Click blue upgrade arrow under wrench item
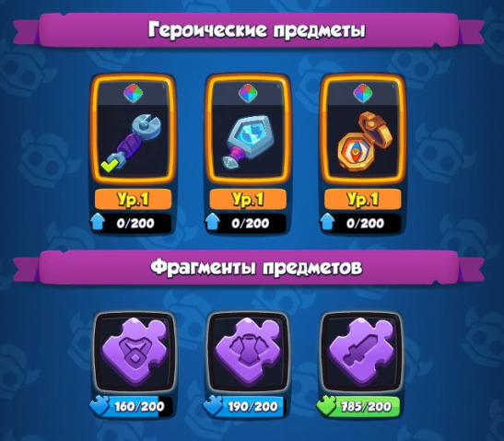 pos(98,222)
